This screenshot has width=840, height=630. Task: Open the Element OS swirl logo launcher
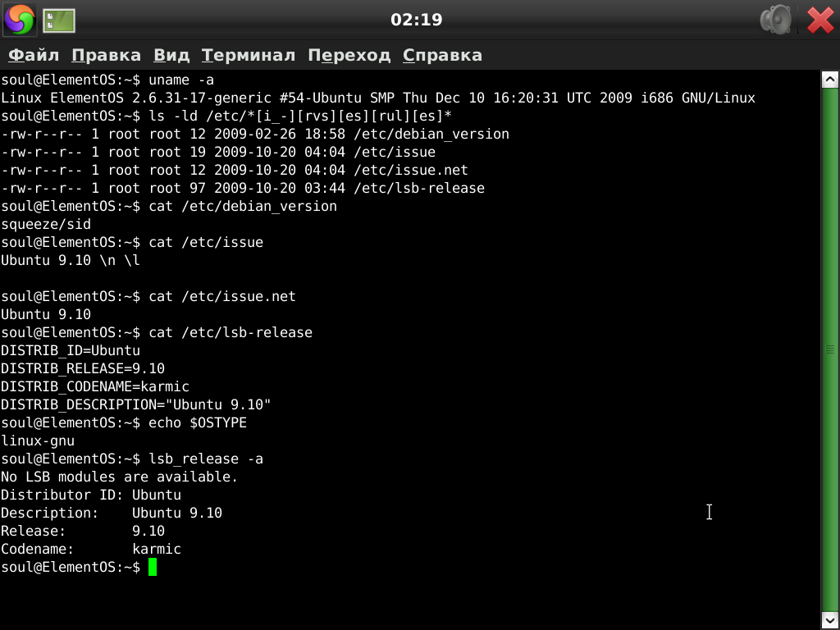click(20, 20)
